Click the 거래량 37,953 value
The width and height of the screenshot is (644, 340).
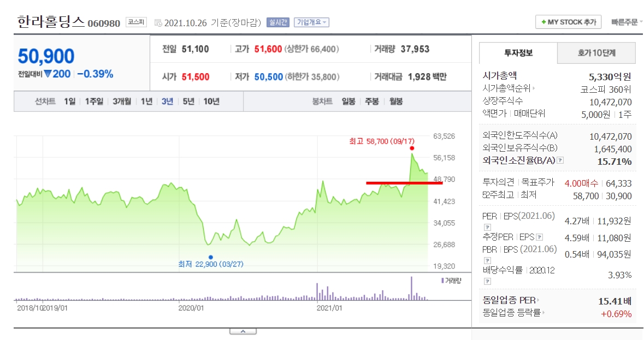tap(415, 49)
